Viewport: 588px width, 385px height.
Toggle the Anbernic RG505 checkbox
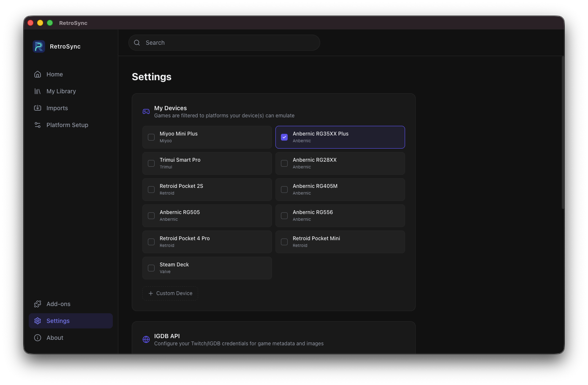click(151, 216)
